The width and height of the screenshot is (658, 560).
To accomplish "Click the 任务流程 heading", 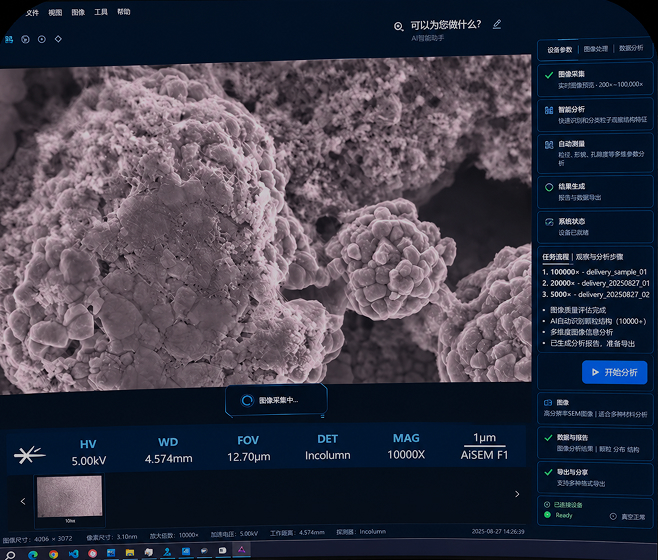I will (x=555, y=257).
